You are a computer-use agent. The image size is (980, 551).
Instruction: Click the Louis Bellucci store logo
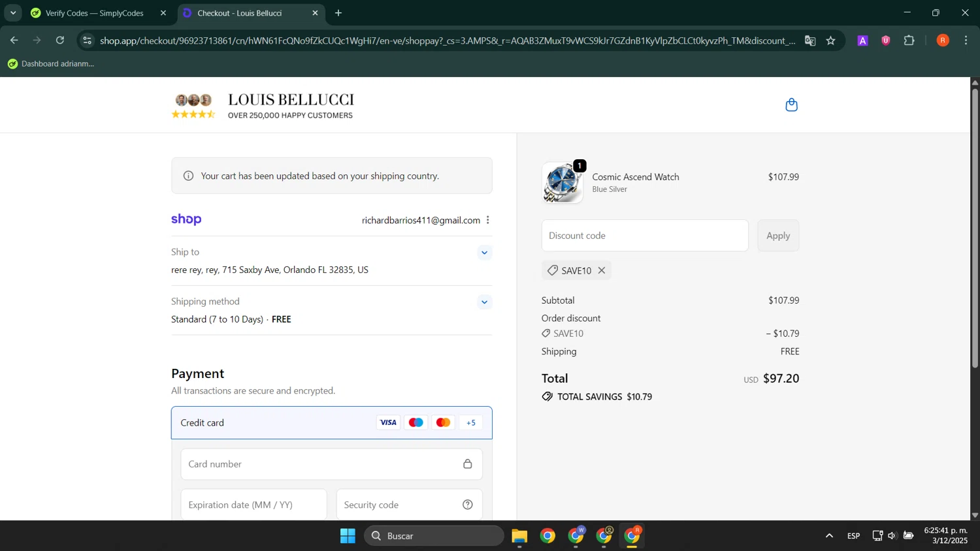(x=263, y=106)
